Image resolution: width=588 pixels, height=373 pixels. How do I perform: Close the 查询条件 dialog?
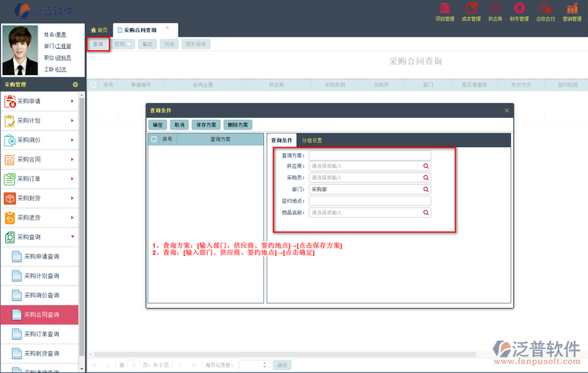pyautogui.click(x=506, y=110)
